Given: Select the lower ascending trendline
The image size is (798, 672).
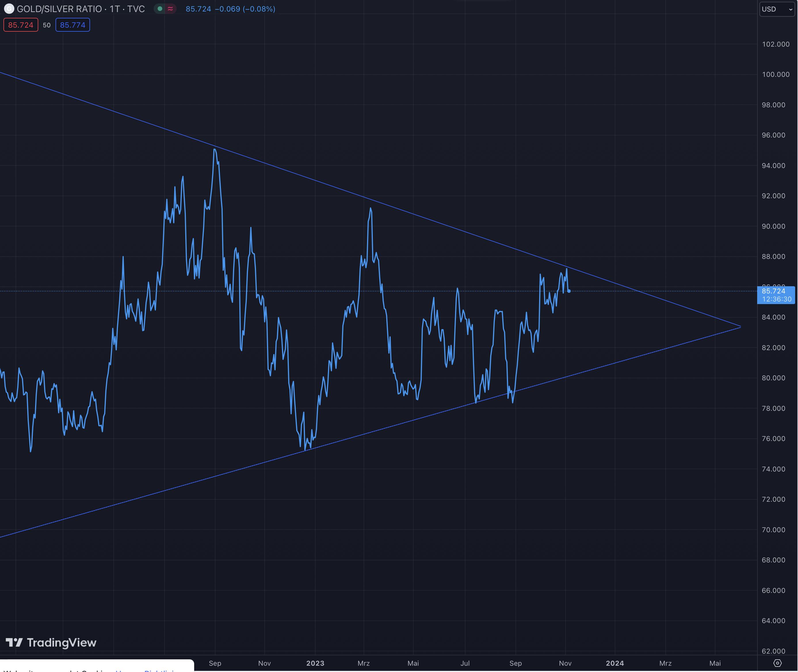Looking at the screenshot, I should click(x=114, y=505).
